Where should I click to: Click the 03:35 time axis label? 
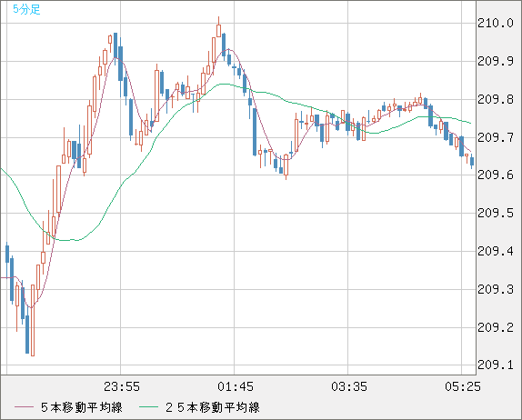tap(349, 386)
